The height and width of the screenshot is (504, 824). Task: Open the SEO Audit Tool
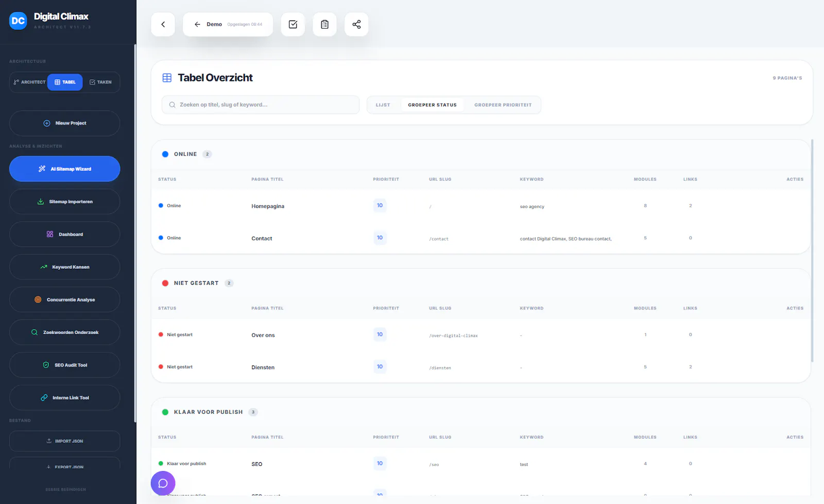coord(65,365)
